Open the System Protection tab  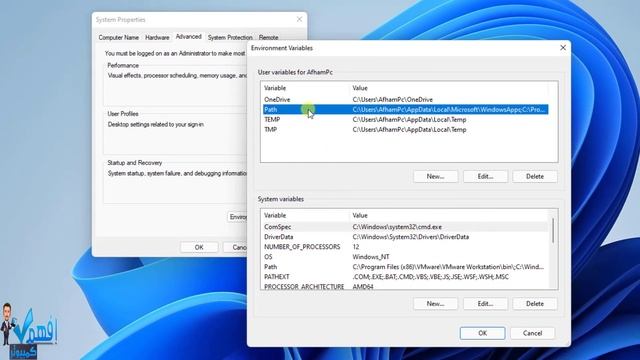pyautogui.click(x=230, y=37)
